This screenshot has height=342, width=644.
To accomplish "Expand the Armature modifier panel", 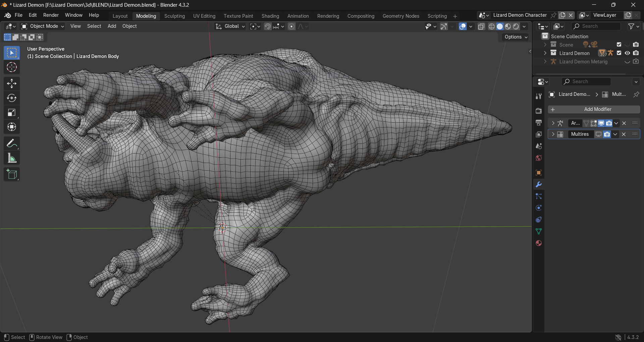I will coord(553,123).
